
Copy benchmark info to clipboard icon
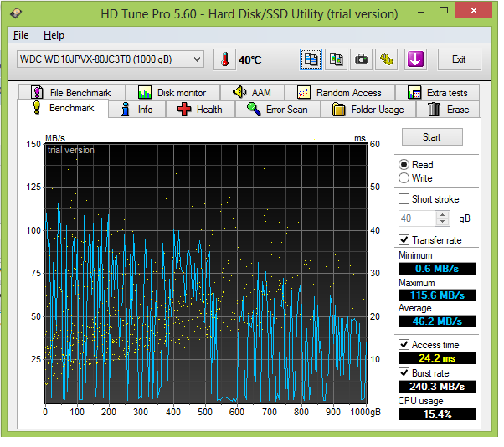click(311, 59)
